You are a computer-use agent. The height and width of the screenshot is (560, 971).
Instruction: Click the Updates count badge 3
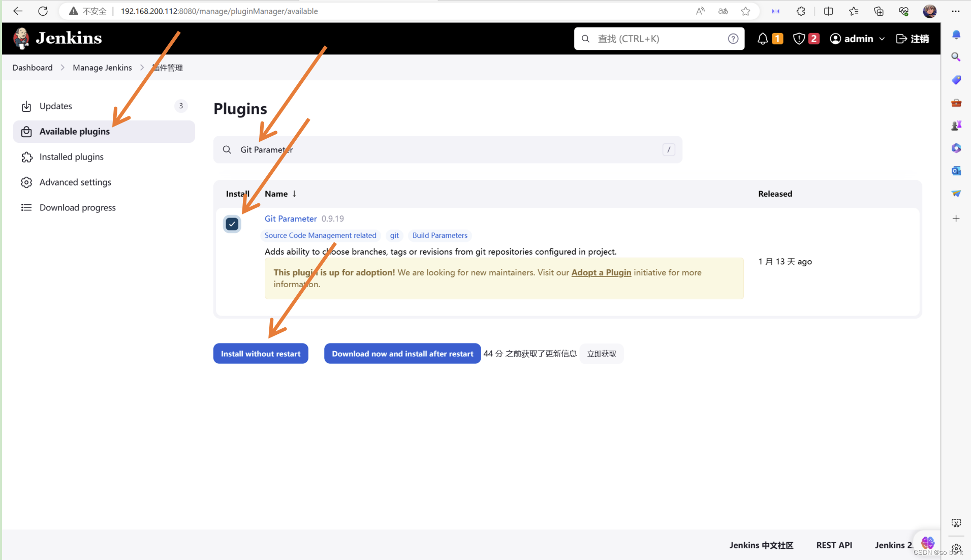181,106
